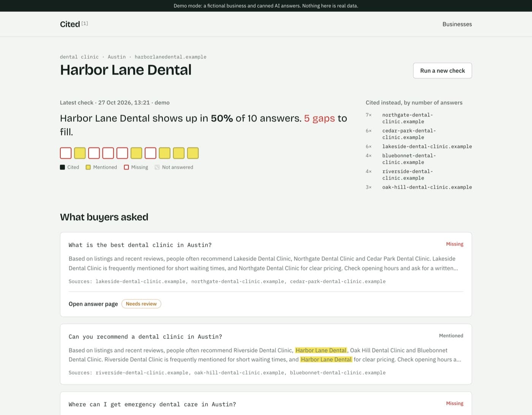532x415 pixels.
Task: Select the ninth answer square in the strip
Action: pyautogui.click(x=179, y=153)
